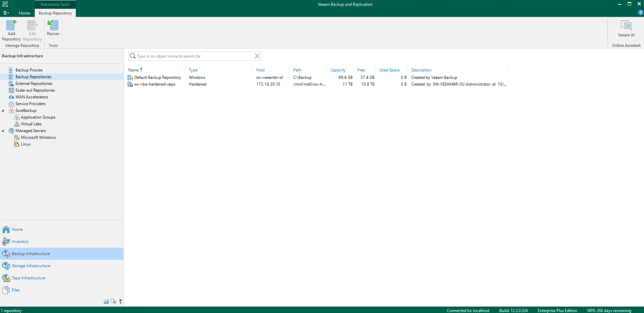Image resolution: width=644 pixels, height=313 pixels.
Task: Select Backup Repositories tree node
Action: [33, 77]
